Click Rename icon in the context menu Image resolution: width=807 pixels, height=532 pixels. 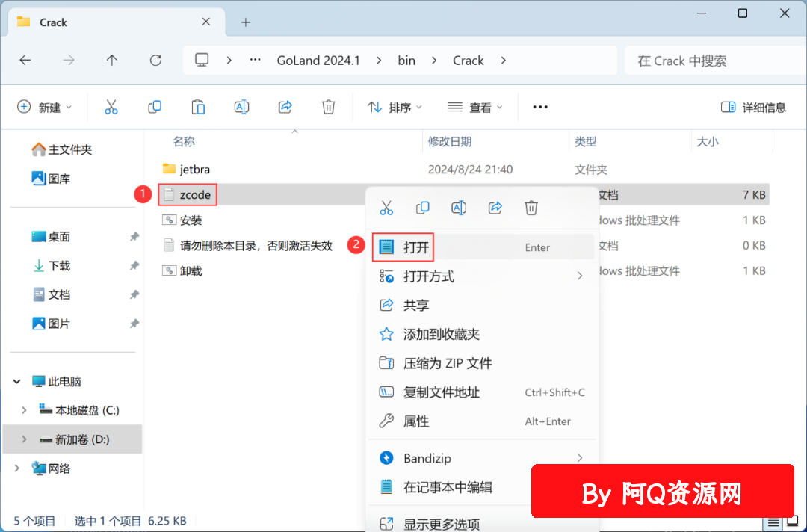click(459, 208)
